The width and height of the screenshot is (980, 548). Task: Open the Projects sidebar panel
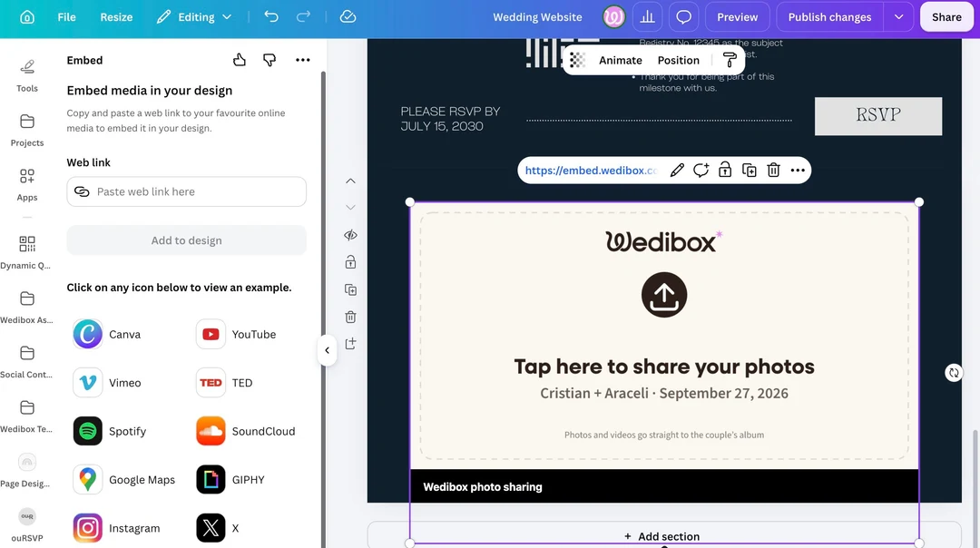tap(27, 130)
